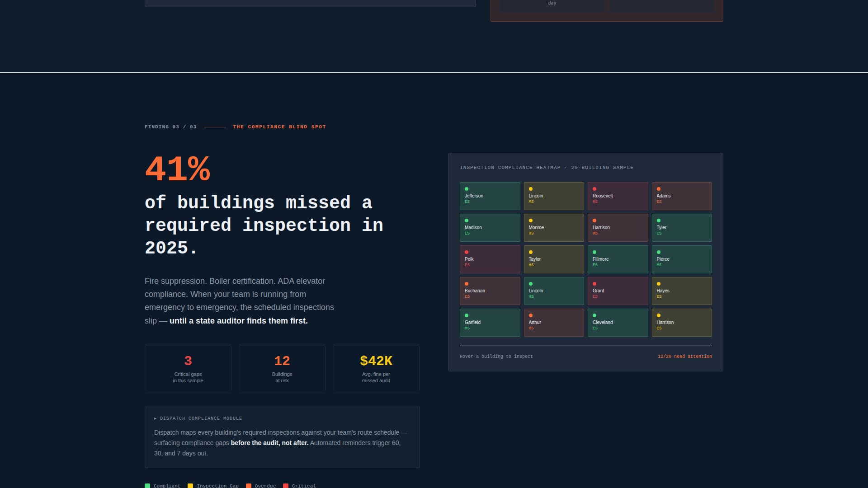Click the '3 Critical gaps' stat card
Screen dimensions: 868x488
tap(188, 368)
